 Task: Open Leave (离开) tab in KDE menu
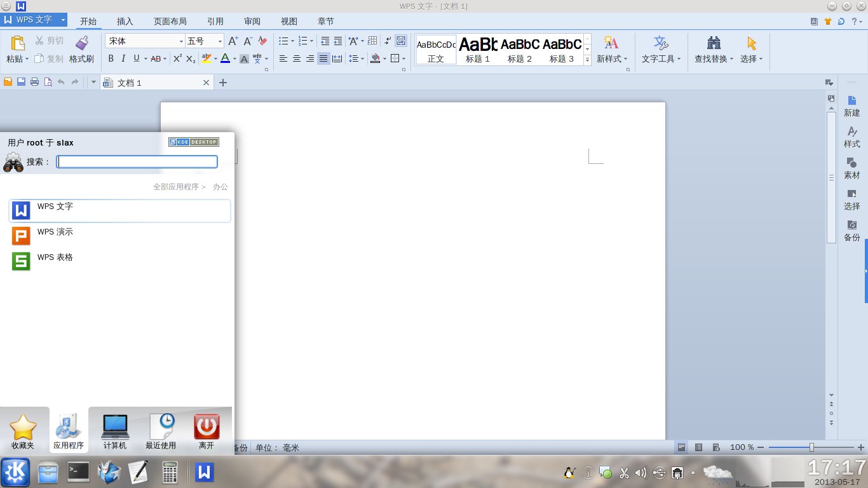click(207, 431)
